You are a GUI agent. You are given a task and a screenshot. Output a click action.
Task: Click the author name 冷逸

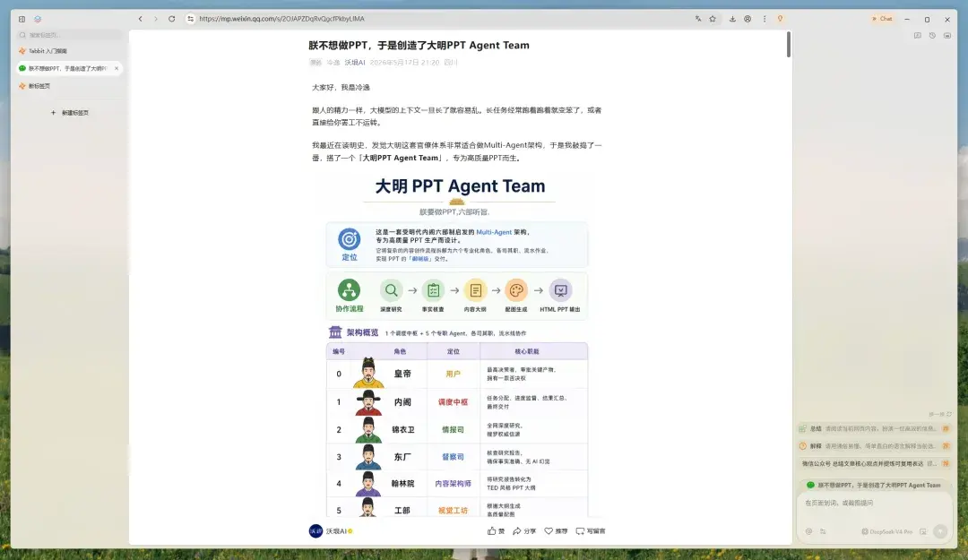[x=333, y=63]
